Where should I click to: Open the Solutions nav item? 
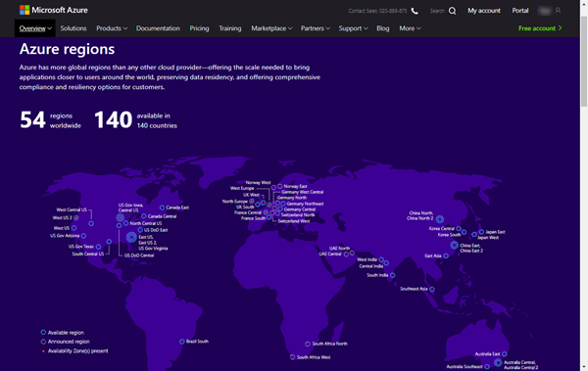click(73, 28)
